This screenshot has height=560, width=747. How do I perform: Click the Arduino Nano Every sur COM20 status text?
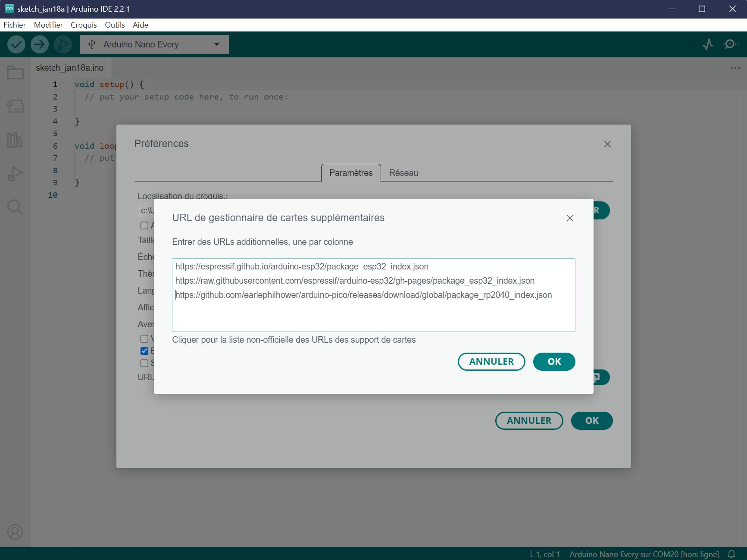click(x=644, y=554)
